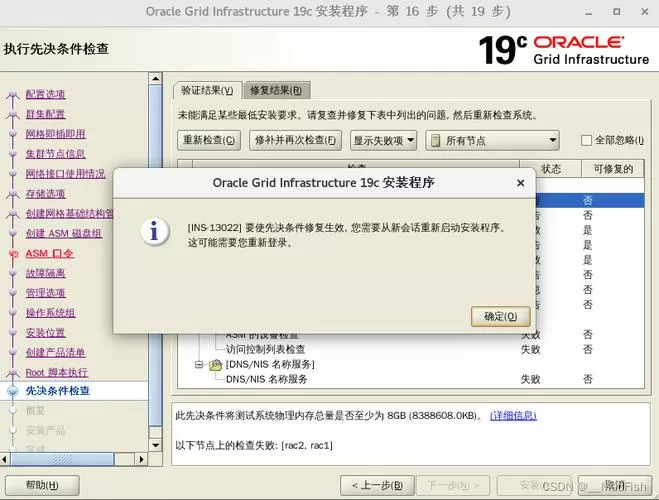This screenshot has height=500, width=659.
Task: Click the blue info icon in the dialog
Action: tap(155, 232)
